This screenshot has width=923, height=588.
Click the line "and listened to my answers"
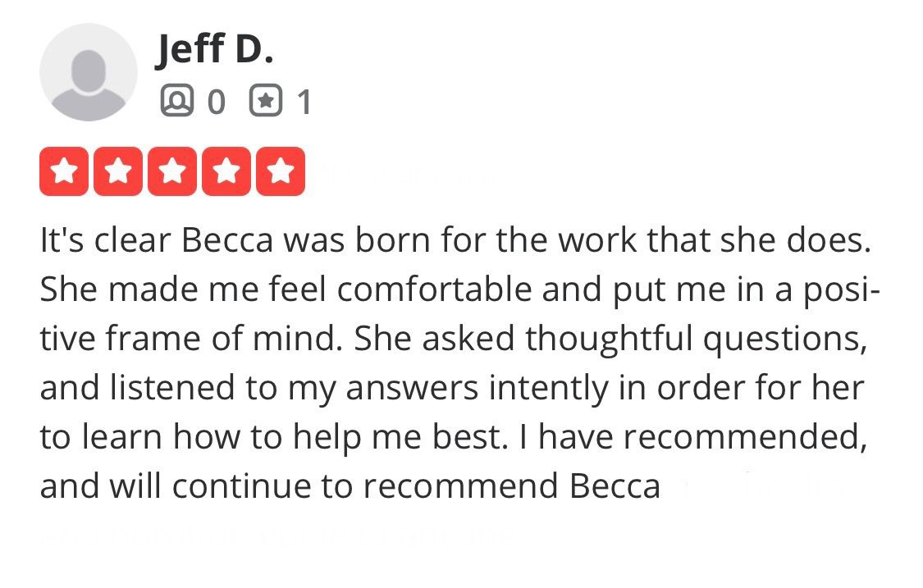click(x=452, y=389)
